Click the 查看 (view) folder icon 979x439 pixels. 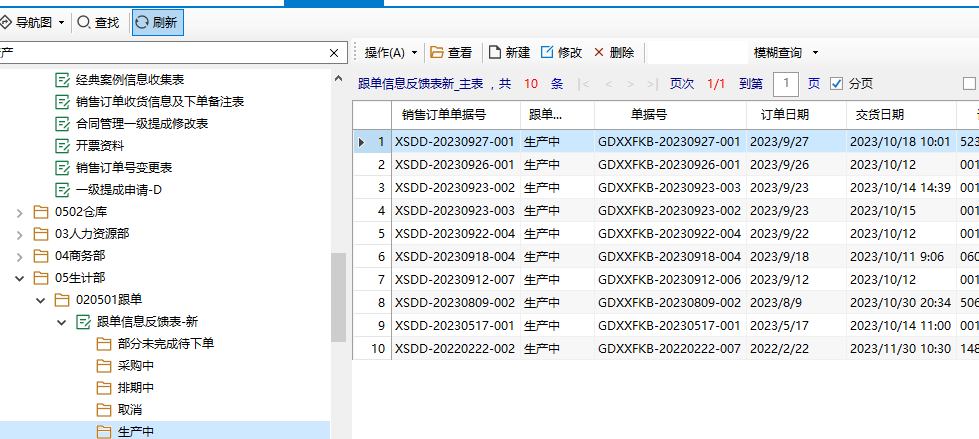436,52
